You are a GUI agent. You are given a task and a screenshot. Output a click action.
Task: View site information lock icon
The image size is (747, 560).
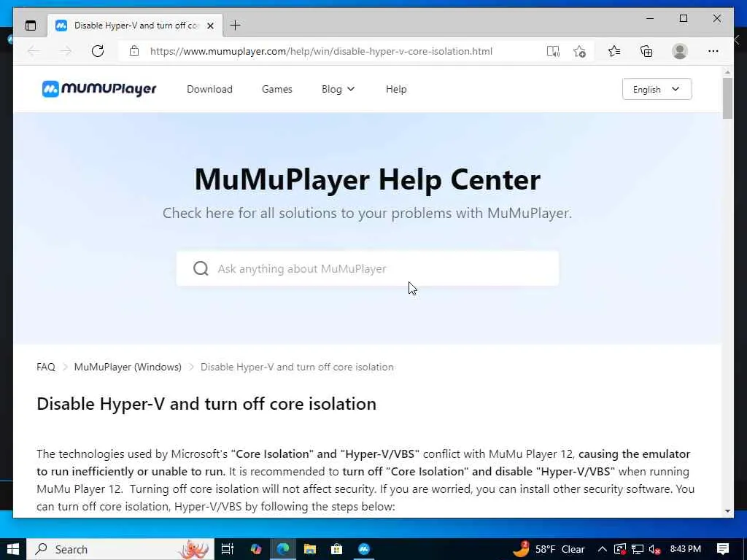pos(134,51)
